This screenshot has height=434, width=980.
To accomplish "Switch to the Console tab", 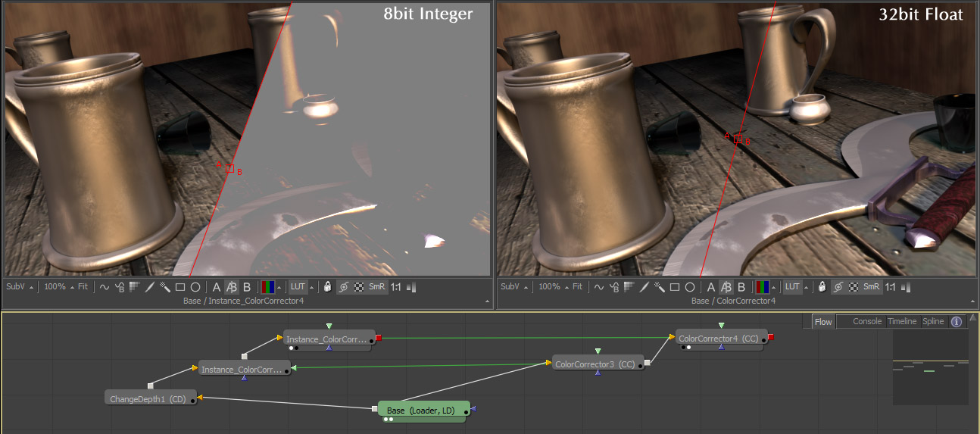I will 867,321.
